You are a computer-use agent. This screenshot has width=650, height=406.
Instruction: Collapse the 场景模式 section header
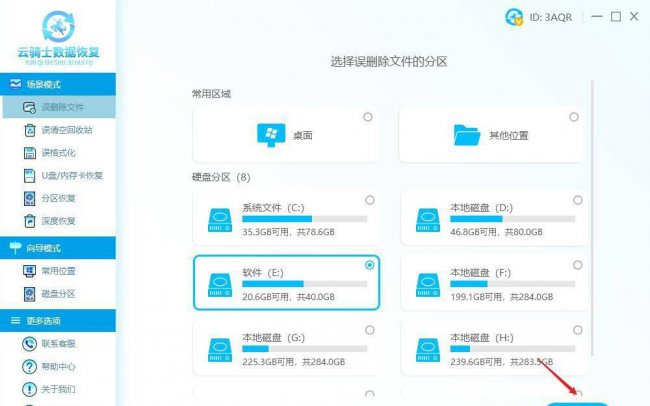pos(58,84)
